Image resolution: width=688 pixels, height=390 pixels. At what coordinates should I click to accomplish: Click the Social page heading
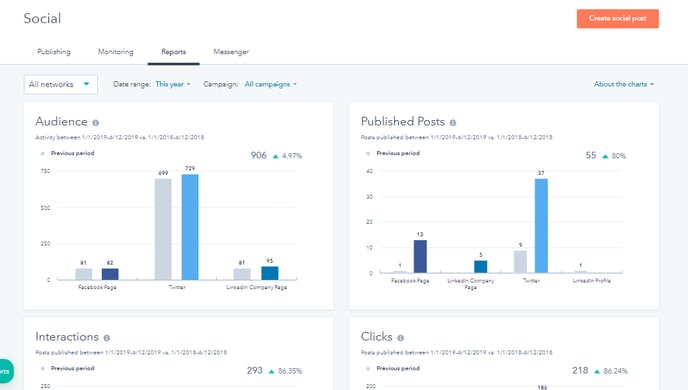(42, 18)
